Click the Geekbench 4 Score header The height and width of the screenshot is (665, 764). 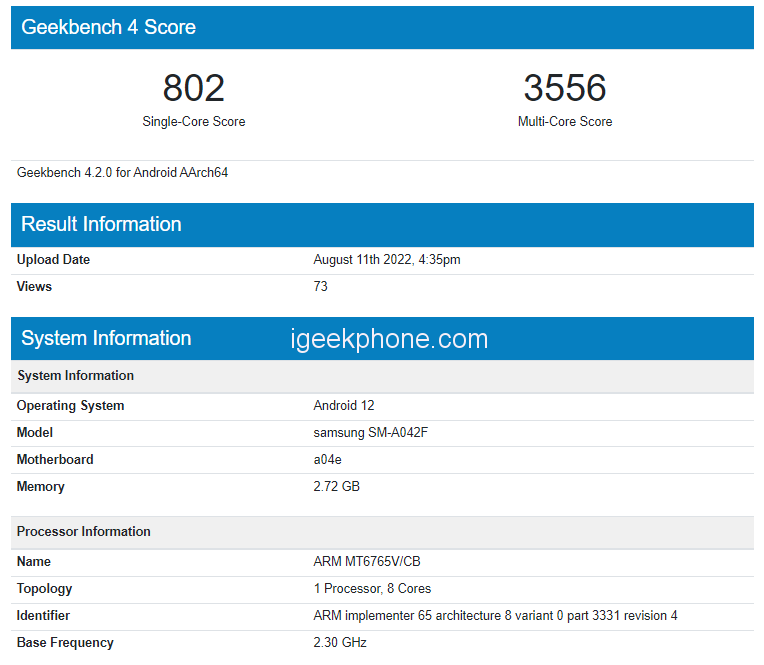pyautogui.click(x=109, y=27)
